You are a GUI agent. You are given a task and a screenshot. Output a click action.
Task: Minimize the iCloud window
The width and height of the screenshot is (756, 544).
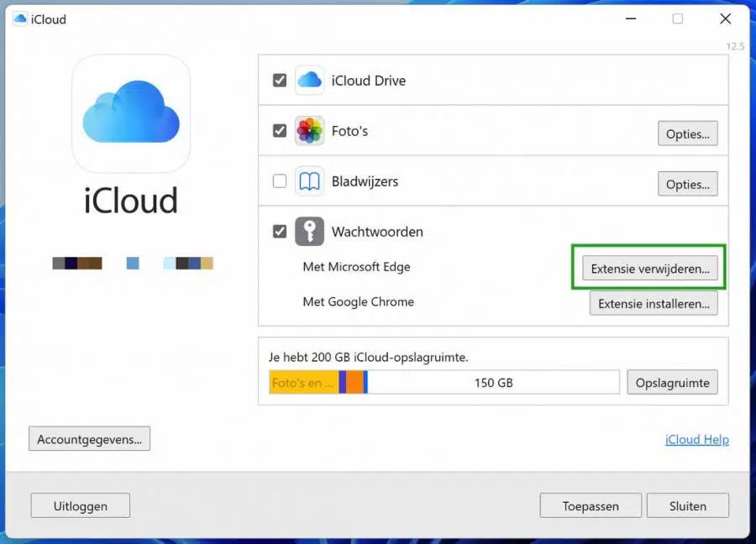[x=631, y=18]
